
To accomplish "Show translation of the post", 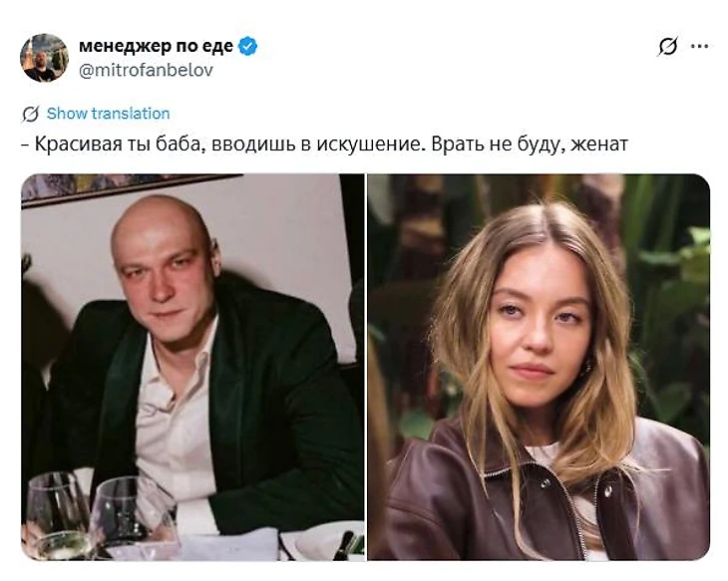I will coord(108,114).
